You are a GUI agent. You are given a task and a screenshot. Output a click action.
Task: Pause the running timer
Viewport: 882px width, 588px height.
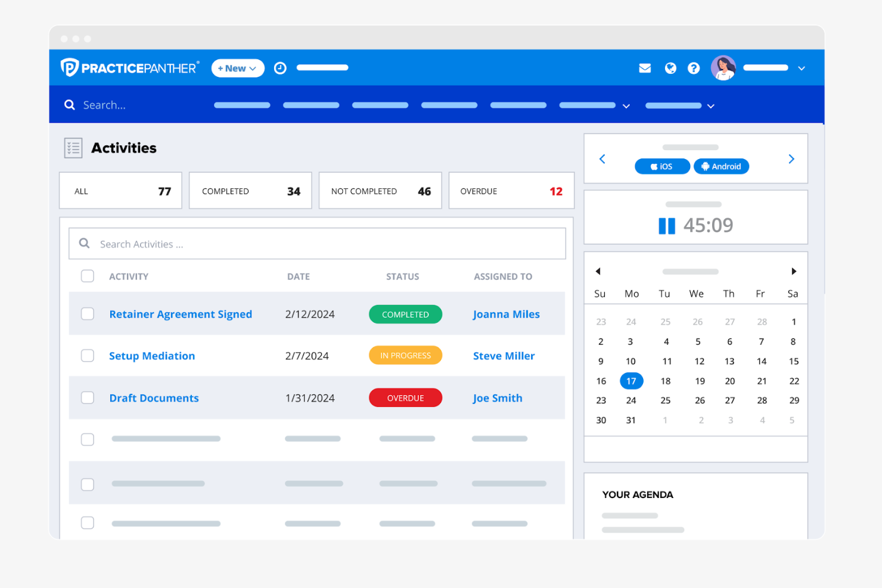667,225
